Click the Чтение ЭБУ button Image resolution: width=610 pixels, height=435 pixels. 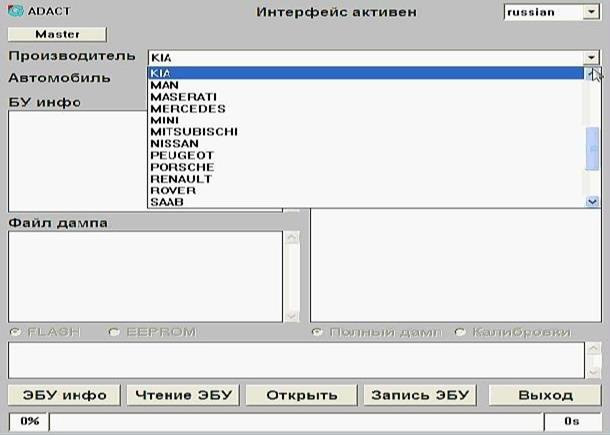[183, 395]
